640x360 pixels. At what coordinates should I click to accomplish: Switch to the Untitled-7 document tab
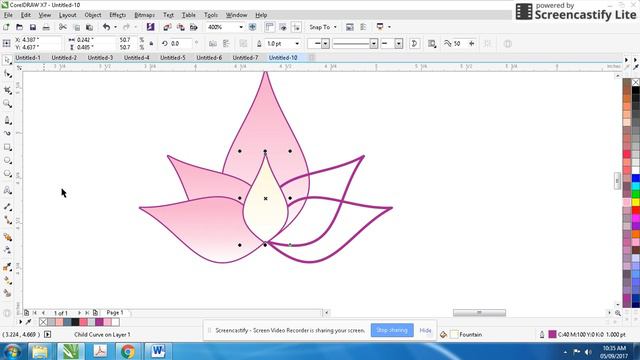coord(245,58)
